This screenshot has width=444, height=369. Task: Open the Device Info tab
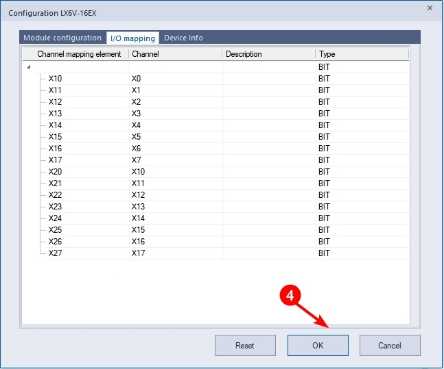point(184,38)
